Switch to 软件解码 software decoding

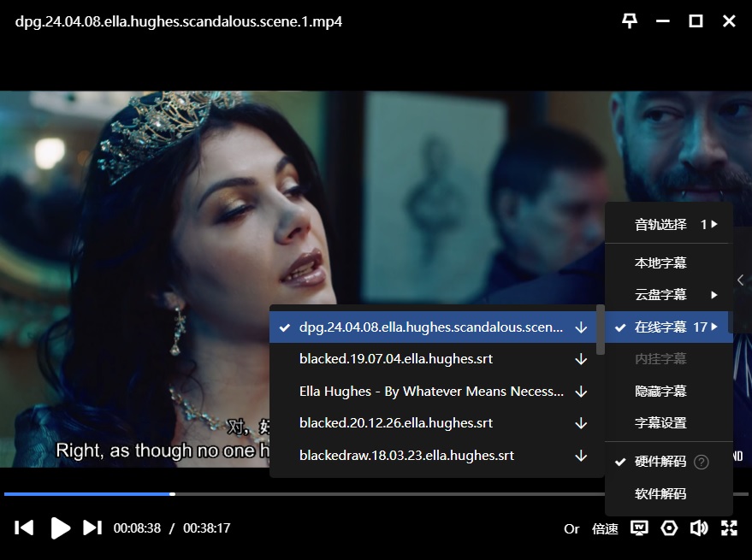(x=660, y=493)
